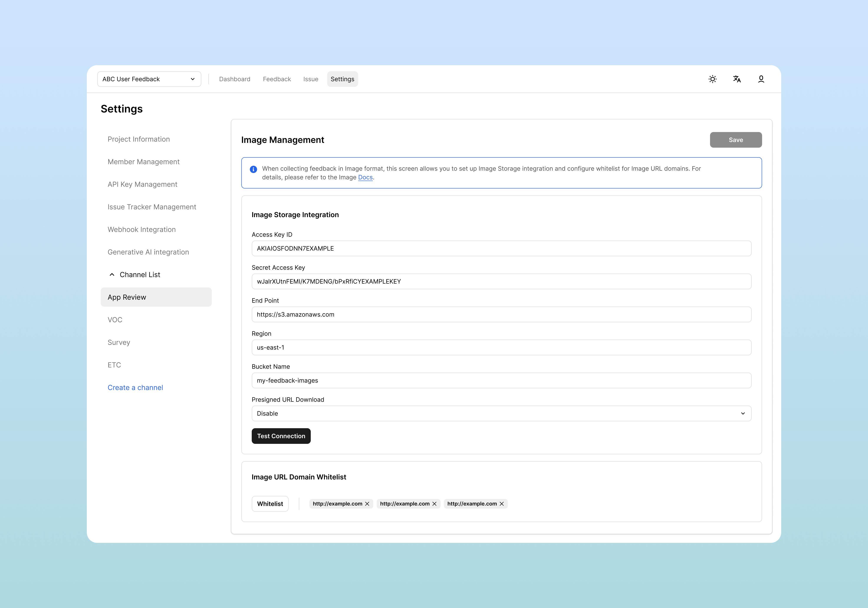The width and height of the screenshot is (868, 608).
Task: Open Webhook Integration settings
Action: tap(141, 230)
